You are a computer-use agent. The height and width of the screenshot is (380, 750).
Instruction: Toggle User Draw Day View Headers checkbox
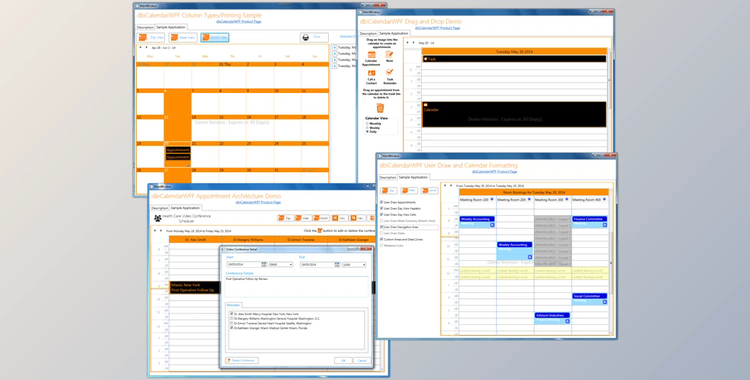coord(382,209)
